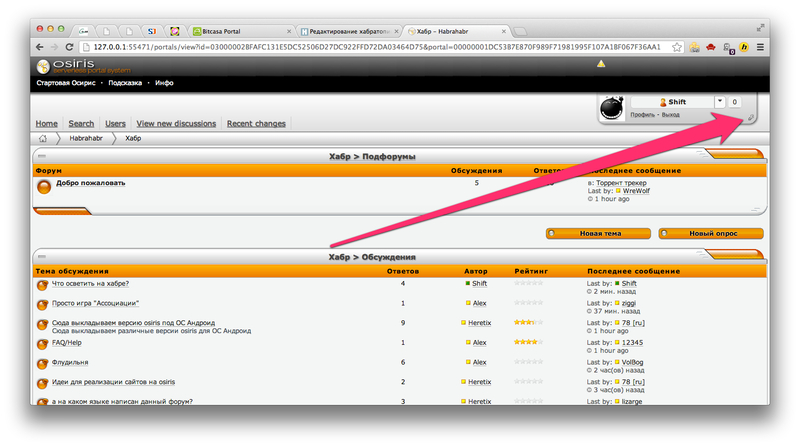Open the dropdown arrow next to Shift
This screenshot has height=447, width=800.
point(719,102)
